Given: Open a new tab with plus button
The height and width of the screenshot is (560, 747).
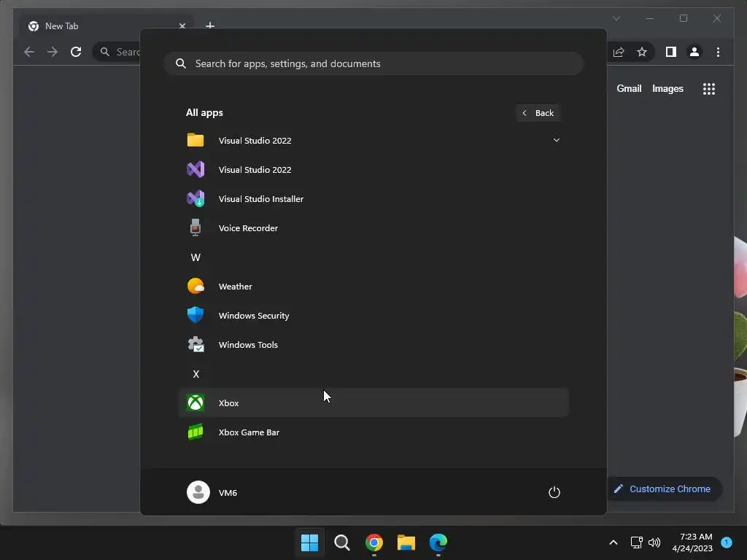Looking at the screenshot, I should pyautogui.click(x=209, y=26).
